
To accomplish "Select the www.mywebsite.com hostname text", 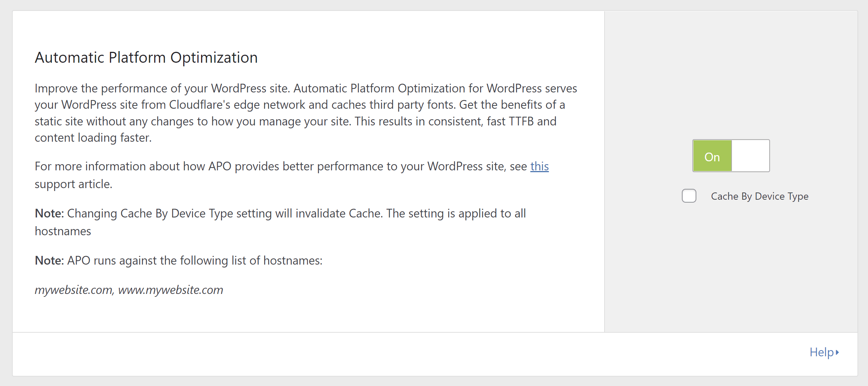I will (171, 290).
